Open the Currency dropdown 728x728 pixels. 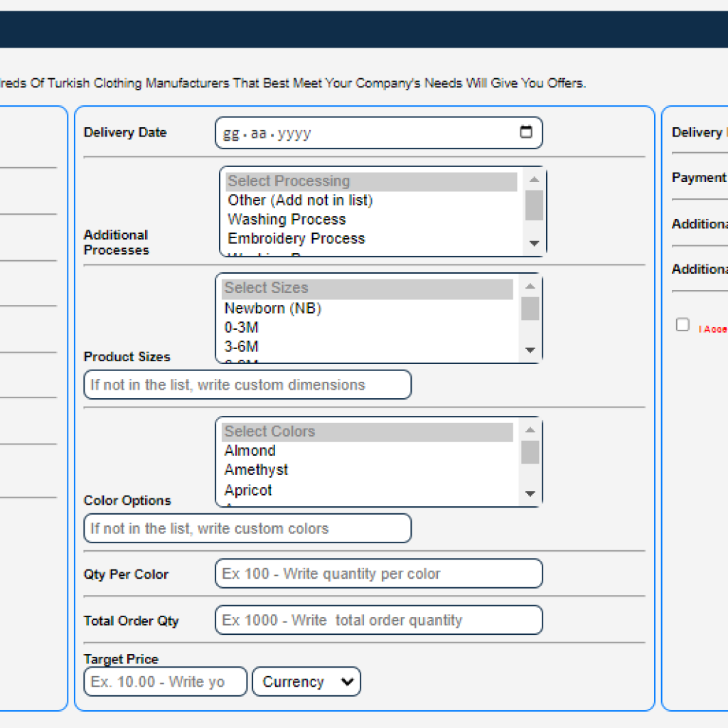(x=306, y=682)
